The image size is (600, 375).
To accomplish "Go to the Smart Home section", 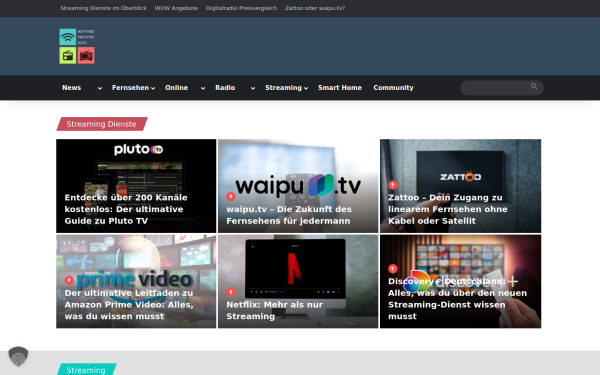I will (340, 88).
